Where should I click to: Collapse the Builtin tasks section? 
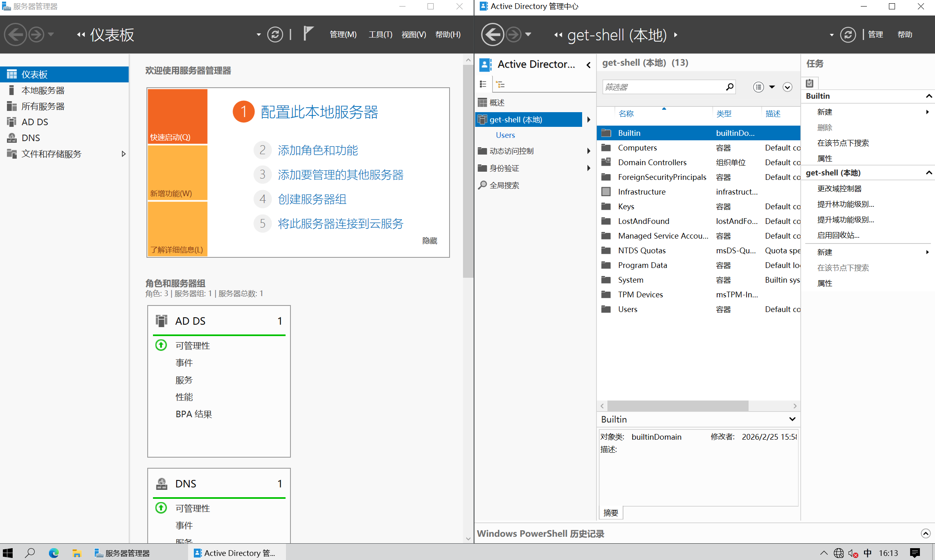click(928, 96)
